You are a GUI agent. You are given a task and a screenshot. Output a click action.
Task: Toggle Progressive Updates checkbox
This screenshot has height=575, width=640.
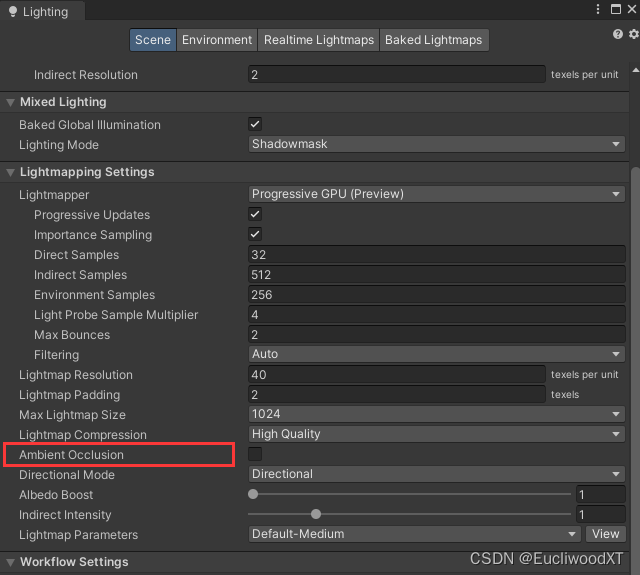(x=255, y=214)
